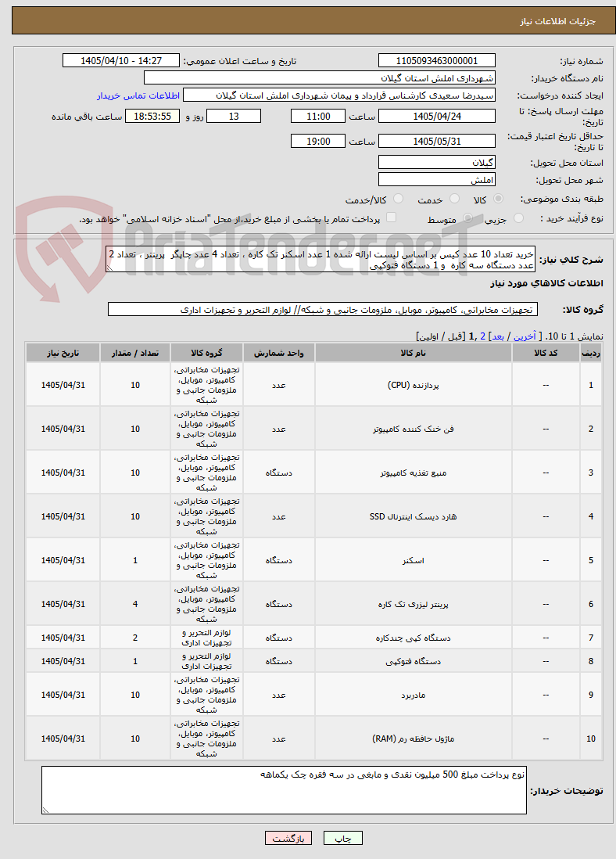Click the تعداد / مقدار column header
Screen dimensions: 616x859
[x=135, y=354]
